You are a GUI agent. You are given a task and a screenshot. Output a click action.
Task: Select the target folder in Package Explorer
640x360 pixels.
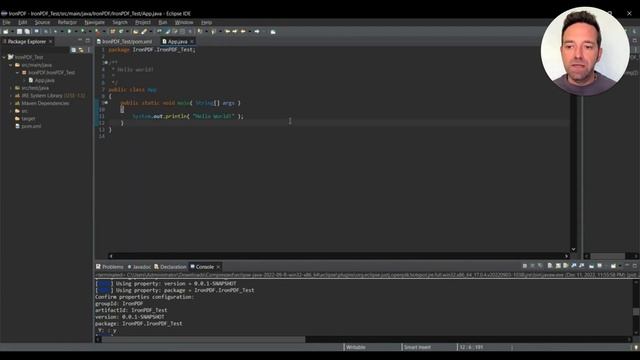[x=25, y=119]
